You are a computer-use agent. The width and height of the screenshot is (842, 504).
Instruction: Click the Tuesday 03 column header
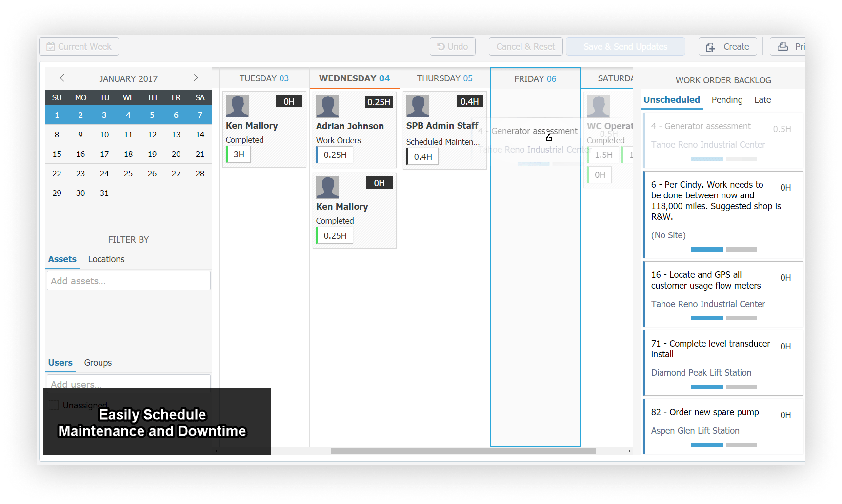coord(264,78)
